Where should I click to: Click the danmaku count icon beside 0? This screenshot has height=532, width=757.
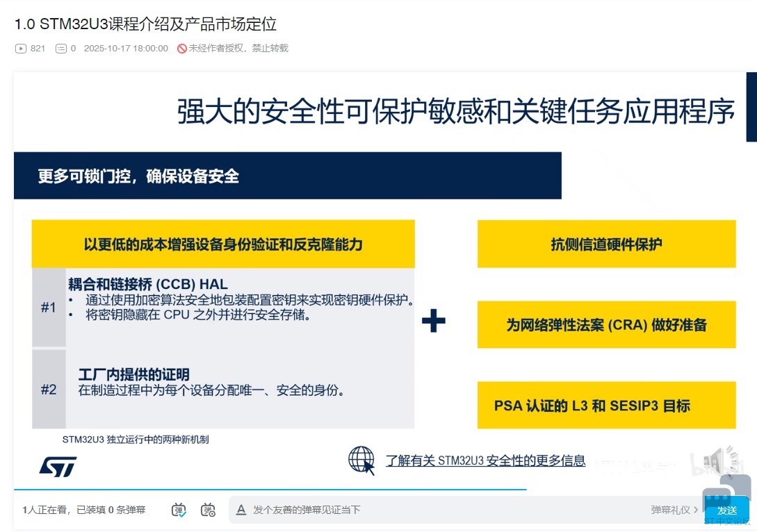point(61,49)
